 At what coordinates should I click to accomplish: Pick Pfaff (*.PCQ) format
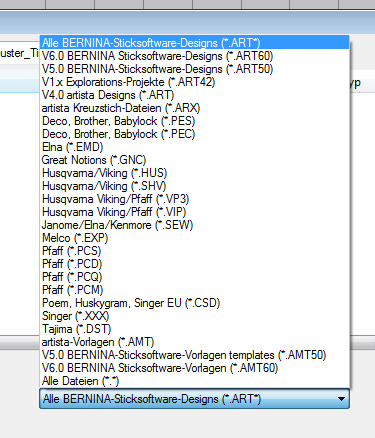[x=195, y=277]
